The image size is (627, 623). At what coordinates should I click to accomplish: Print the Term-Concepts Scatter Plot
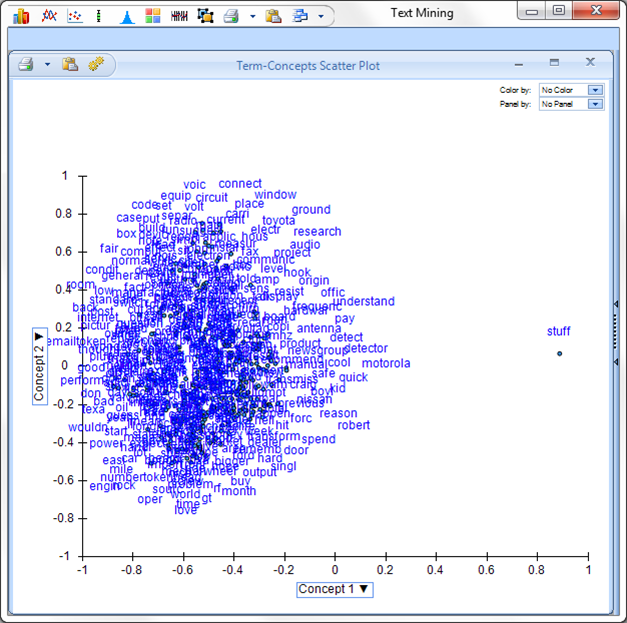click(x=26, y=64)
